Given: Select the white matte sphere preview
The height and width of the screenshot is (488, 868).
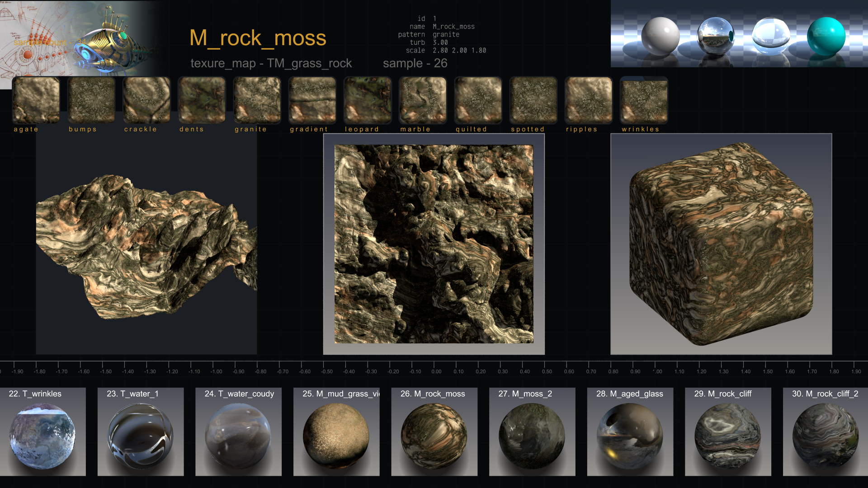Looking at the screenshot, I should pyautogui.click(x=660, y=36).
